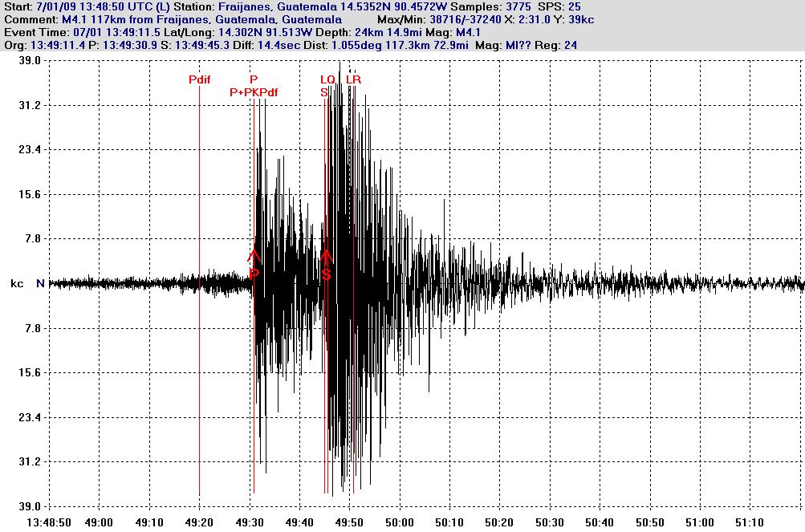Select the 50:00 time axis tick label
The image size is (805, 532).
pos(400,522)
